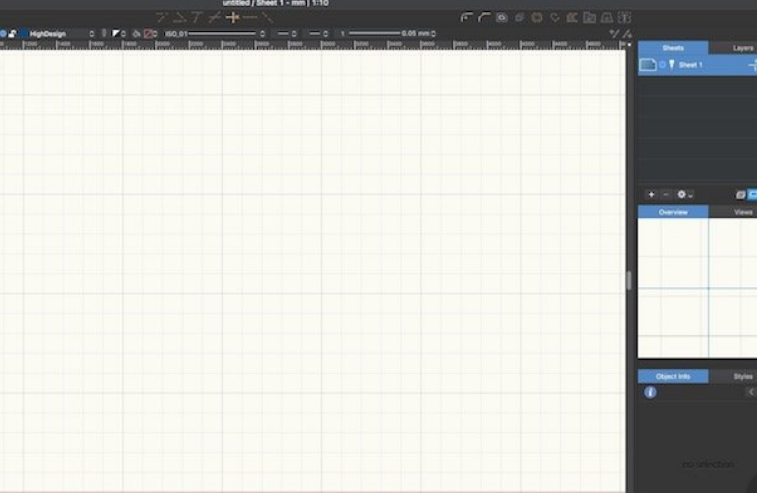Click the horizontal line snap icon beside orange cross
The height and width of the screenshot is (493, 758).
(250, 18)
